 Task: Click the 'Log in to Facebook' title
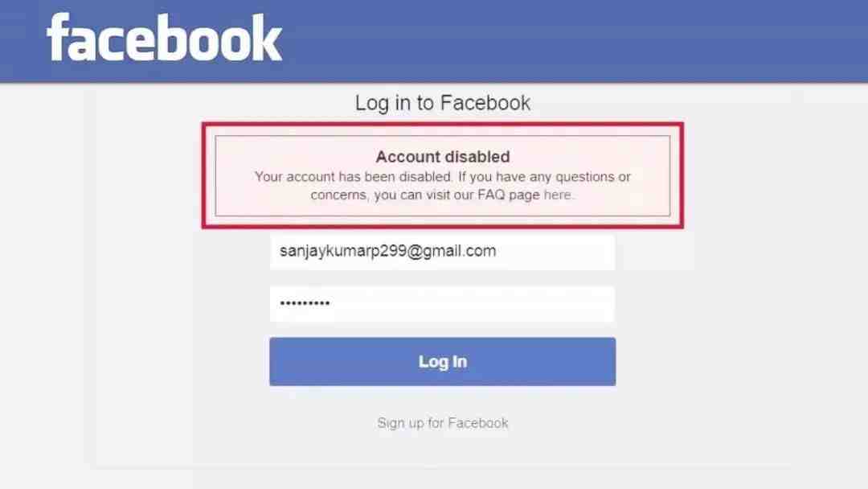point(442,103)
